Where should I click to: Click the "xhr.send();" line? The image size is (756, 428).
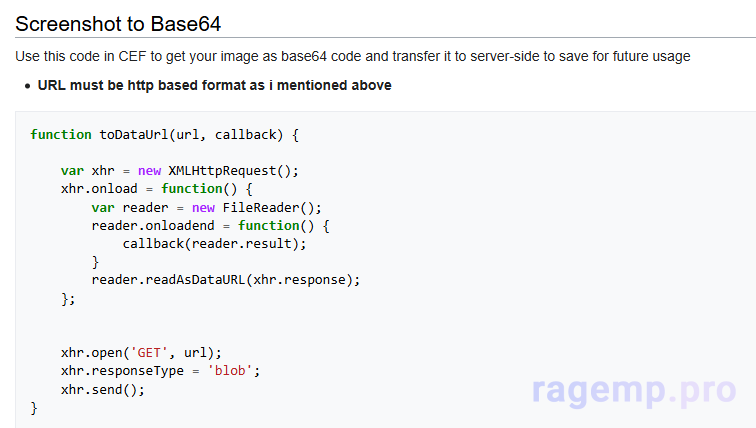(x=102, y=389)
